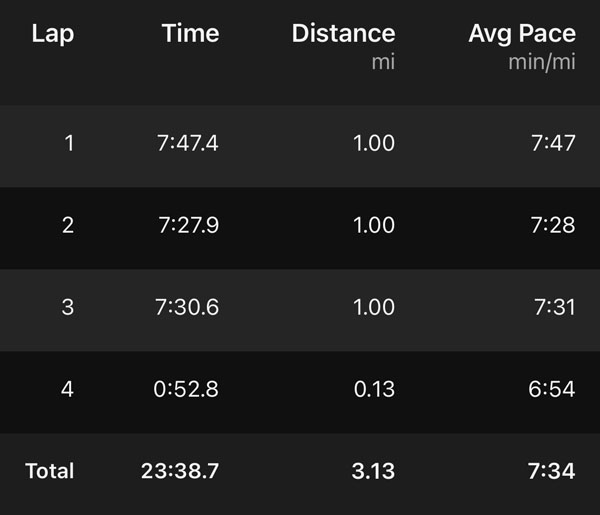This screenshot has width=600, height=515.
Task: Click total time 23:38.7
Action: 181,471
